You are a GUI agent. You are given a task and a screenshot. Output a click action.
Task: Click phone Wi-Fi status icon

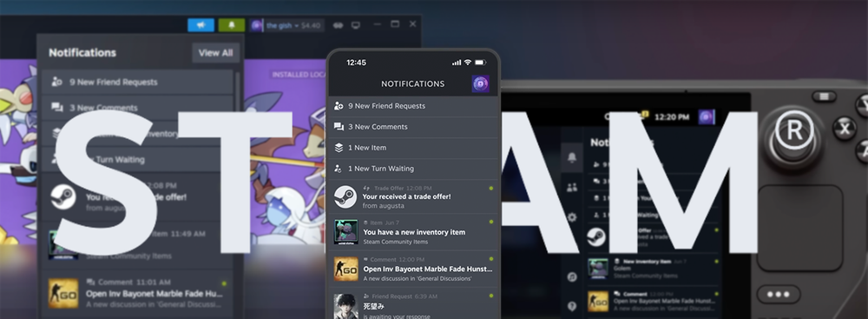pos(467,62)
